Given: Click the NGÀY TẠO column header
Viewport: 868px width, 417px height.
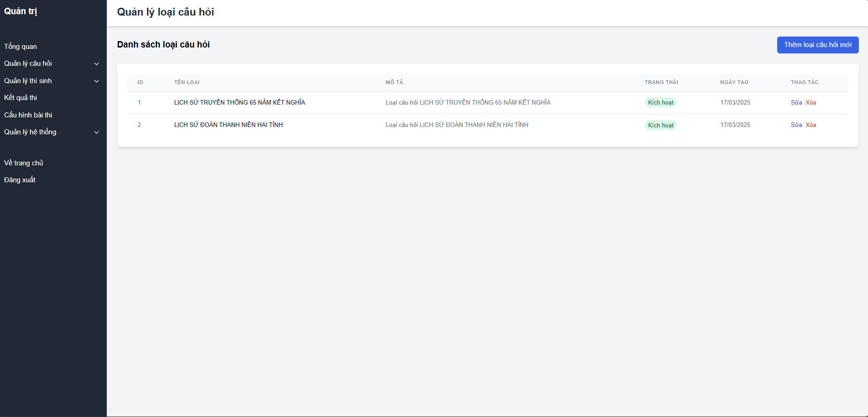Looking at the screenshot, I should tap(734, 83).
